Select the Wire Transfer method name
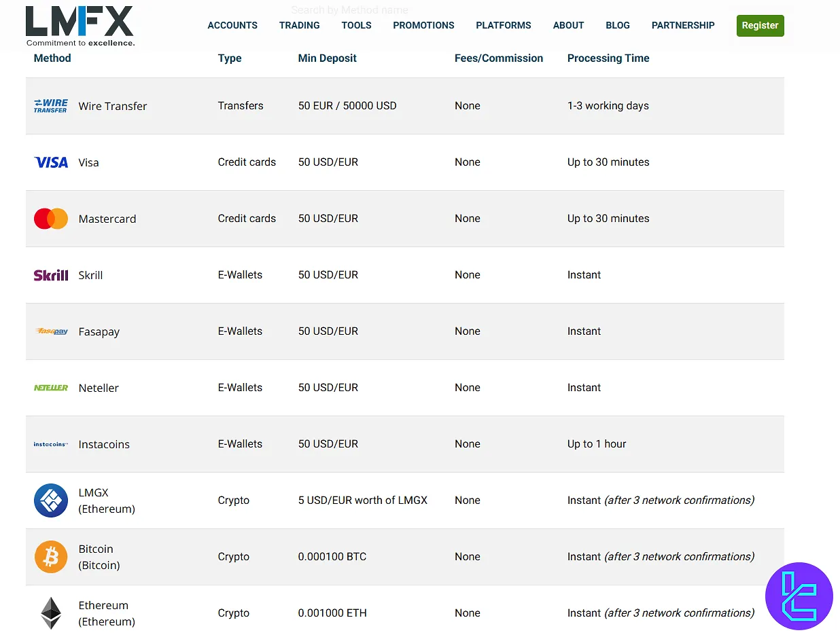840x637 pixels. pyautogui.click(x=113, y=106)
